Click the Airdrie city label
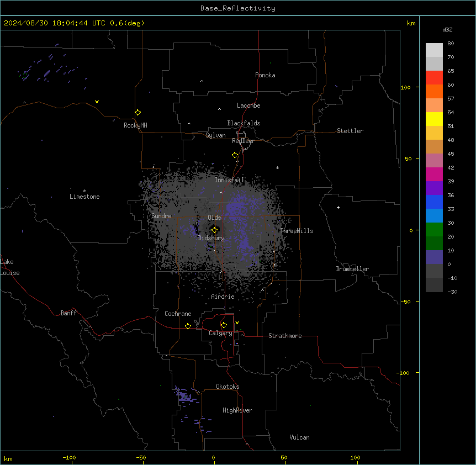The height and width of the screenshot is (465, 476). pos(223,297)
